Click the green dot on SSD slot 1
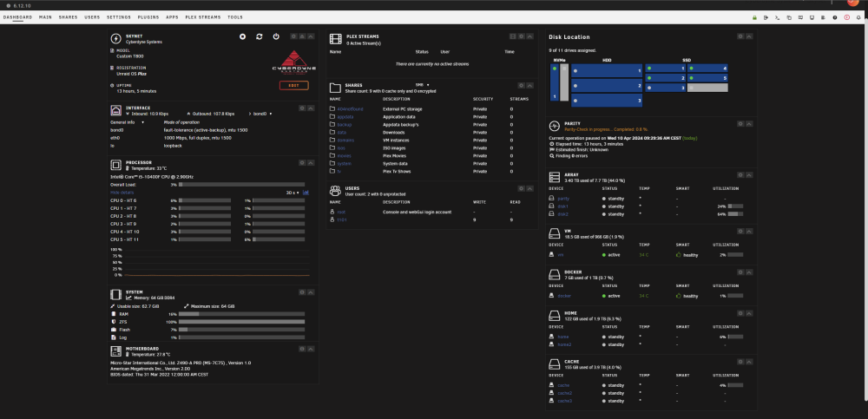Image resolution: width=868 pixels, height=419 pixels. 649,69
